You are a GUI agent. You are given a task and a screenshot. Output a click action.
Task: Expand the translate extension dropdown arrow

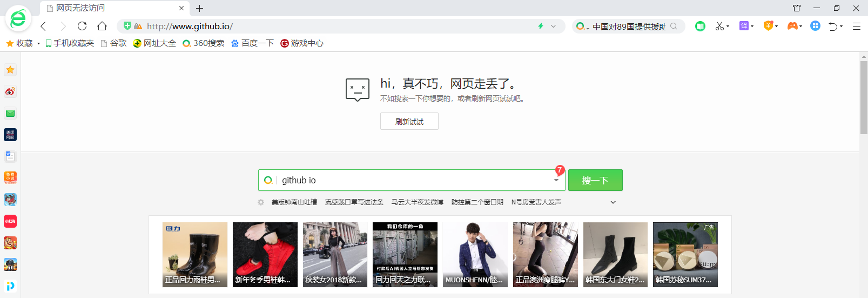click(x=752, y=27)
